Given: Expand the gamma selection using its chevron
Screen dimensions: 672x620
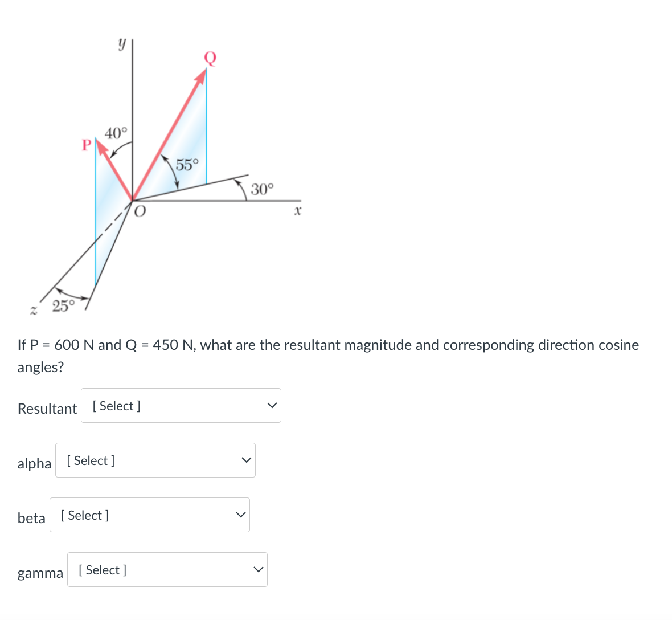Looking at the screenshot, I should tap(257, 569).
